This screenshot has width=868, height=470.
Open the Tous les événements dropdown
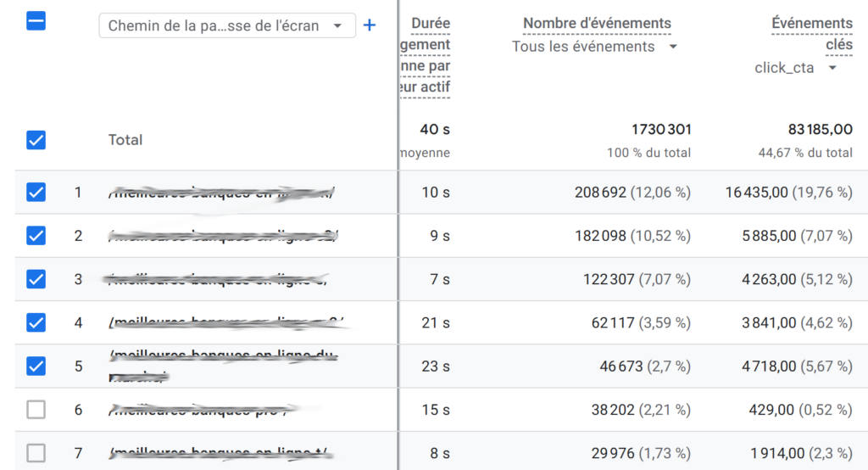point(594,47)
